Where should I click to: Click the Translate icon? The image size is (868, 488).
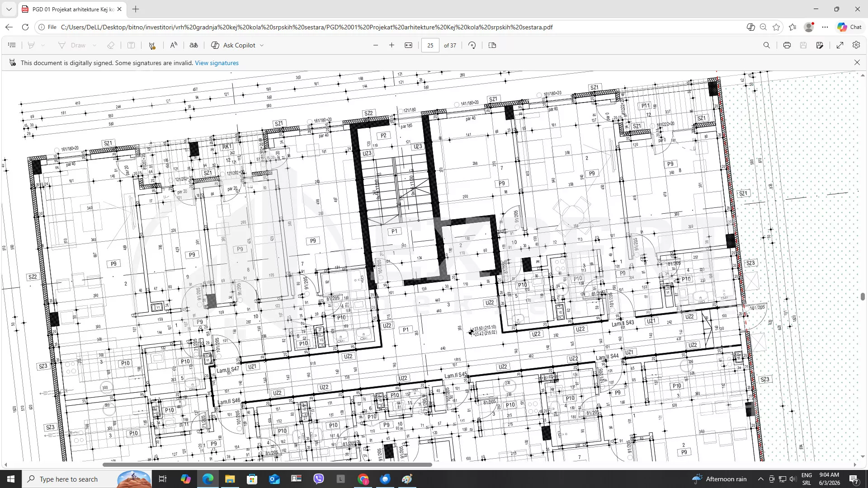tap(193, 45)
